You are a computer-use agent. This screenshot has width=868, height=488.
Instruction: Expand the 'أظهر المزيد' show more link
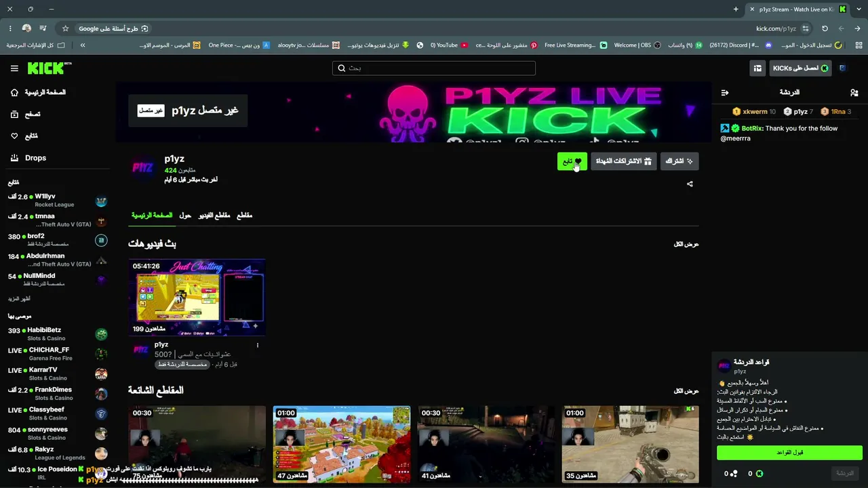(x=19, y=299)
